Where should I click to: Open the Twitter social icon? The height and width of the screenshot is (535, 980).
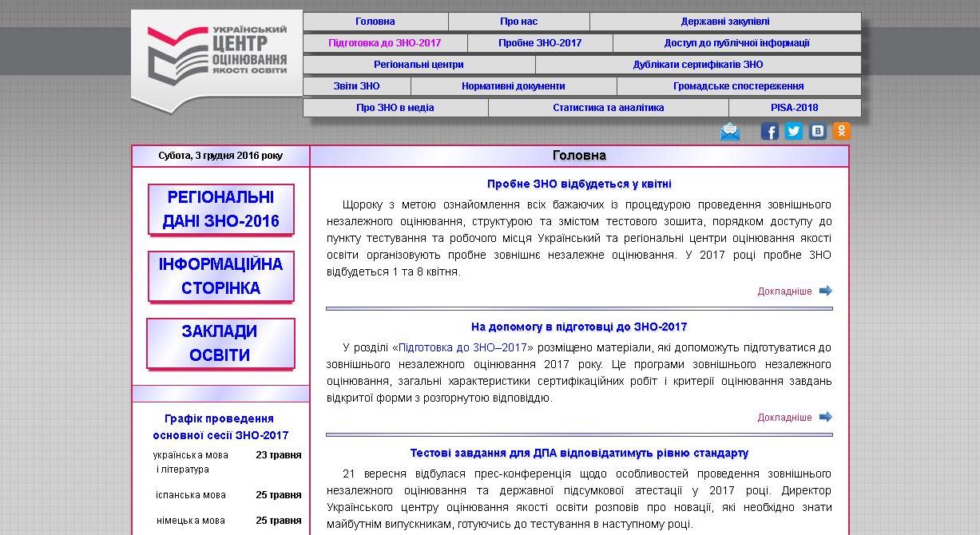coord(793,132)
